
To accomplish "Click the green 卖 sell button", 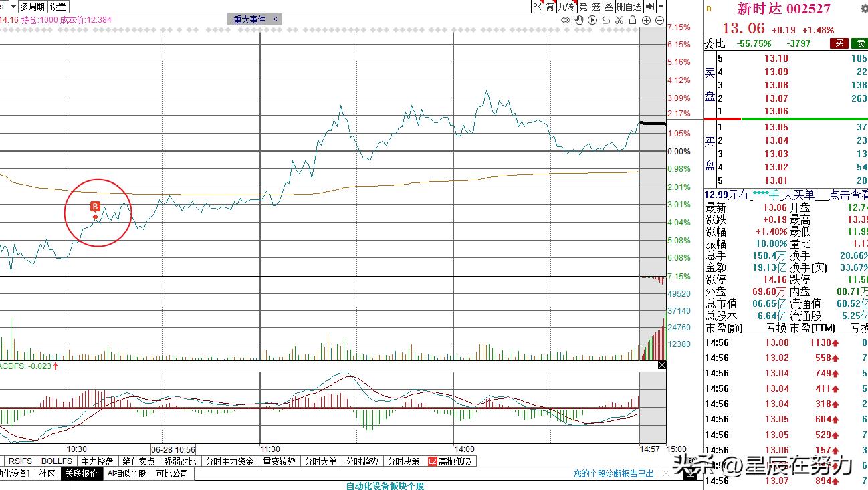I will coord(859,43).
